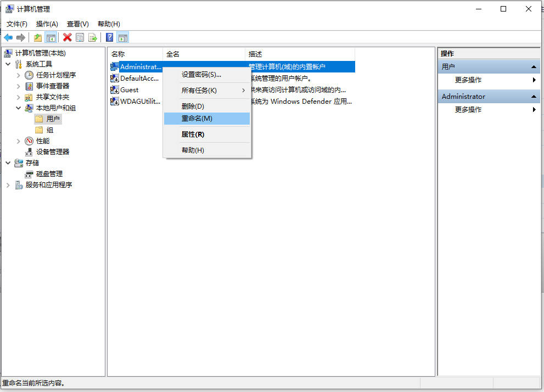The image size is (544, 392).
Task: Open 所有任务(K) submenu
Action: pyautogui.click(x=207, y=91)
